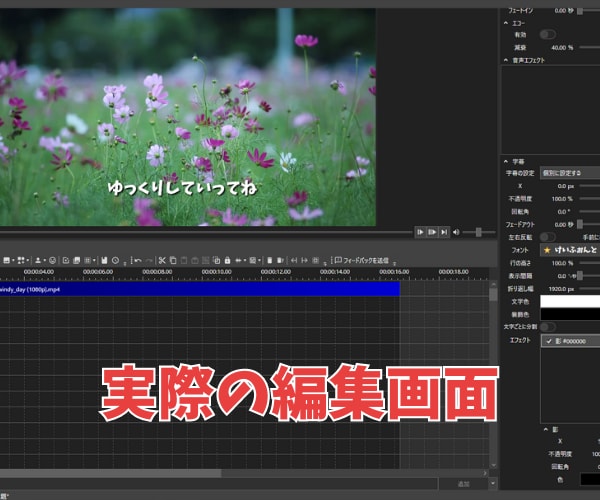The width and height of the screenshot is (600, 500).
Task: Collapse the エコー section
Action: [x=506, y=23]
